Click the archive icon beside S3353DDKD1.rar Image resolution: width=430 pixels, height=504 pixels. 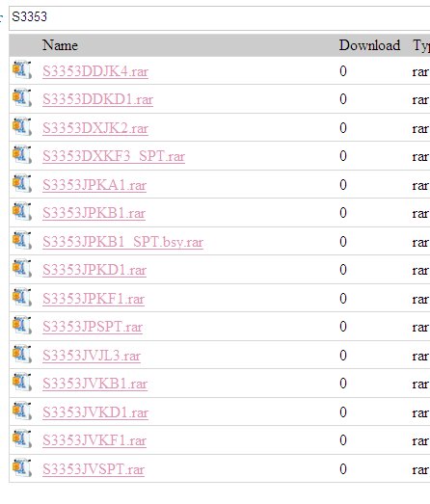22,97
